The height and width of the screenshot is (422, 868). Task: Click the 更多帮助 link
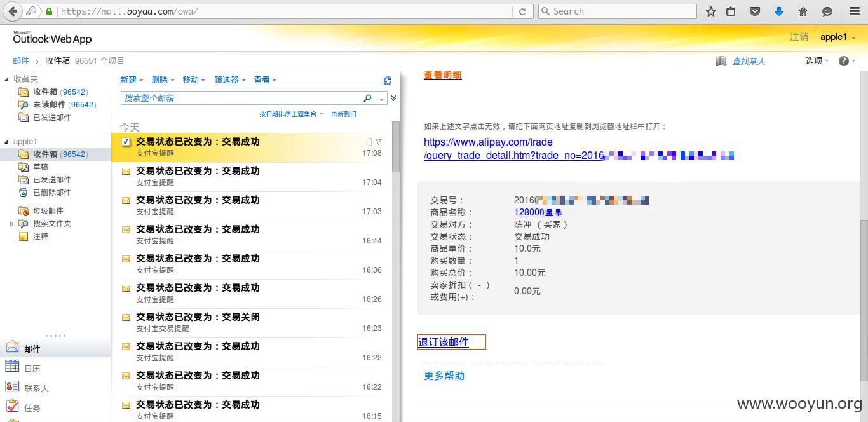pos(444,376)
